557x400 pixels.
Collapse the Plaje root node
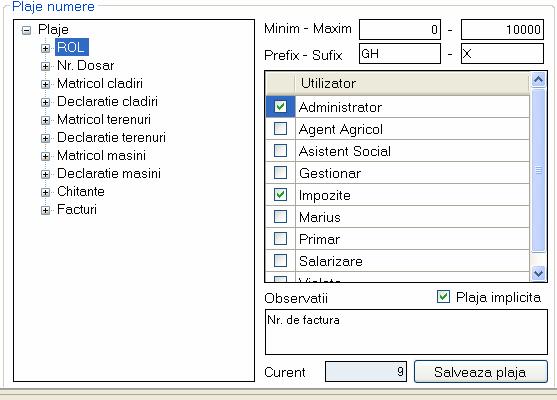point(26,30)
